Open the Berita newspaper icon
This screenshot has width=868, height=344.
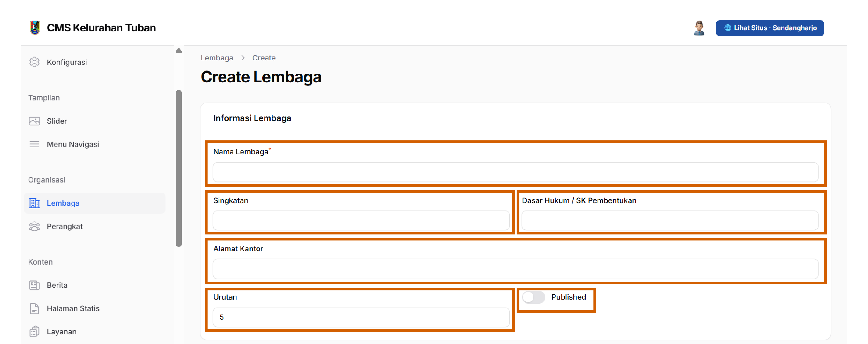34,285
